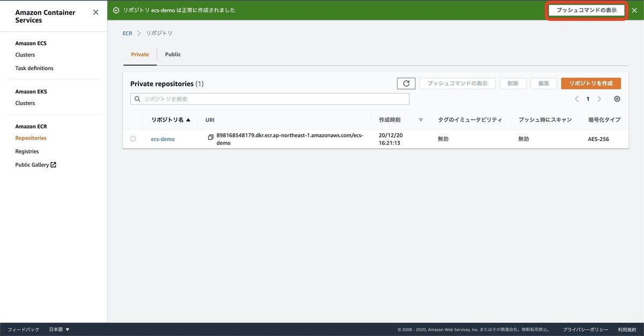Open table preferences gear icon

coord(617,99)
